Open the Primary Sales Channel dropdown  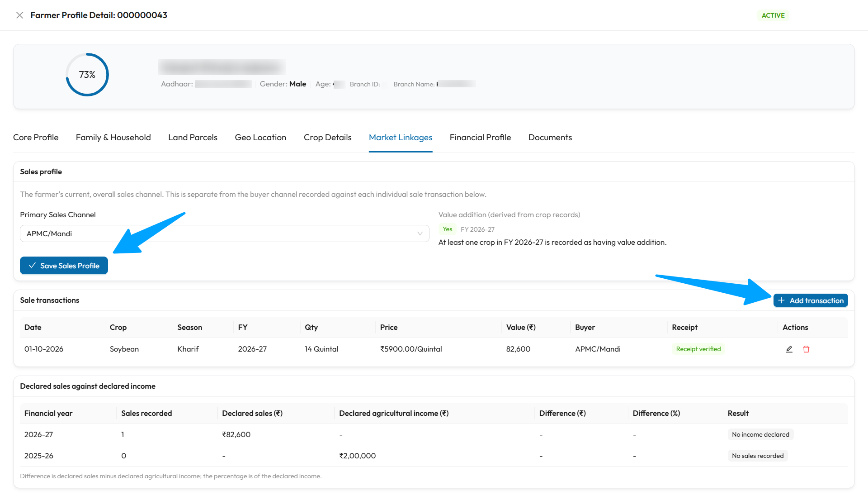(224, 233)
